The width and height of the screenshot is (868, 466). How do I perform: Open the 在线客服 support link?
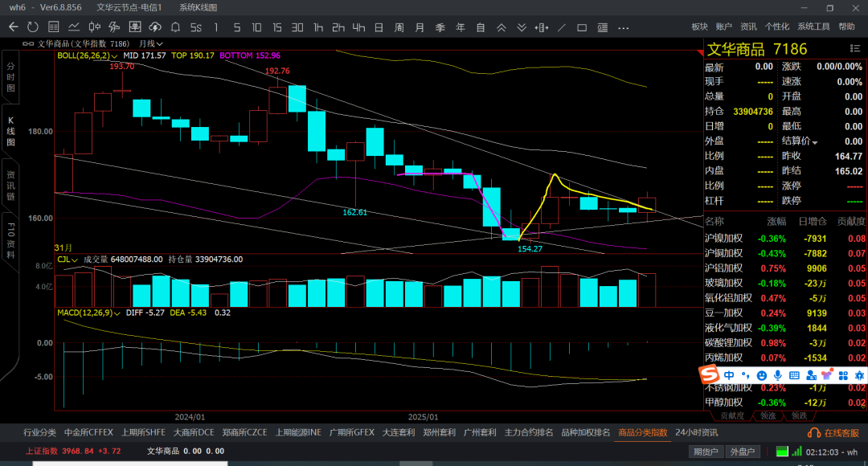(833, 433)
